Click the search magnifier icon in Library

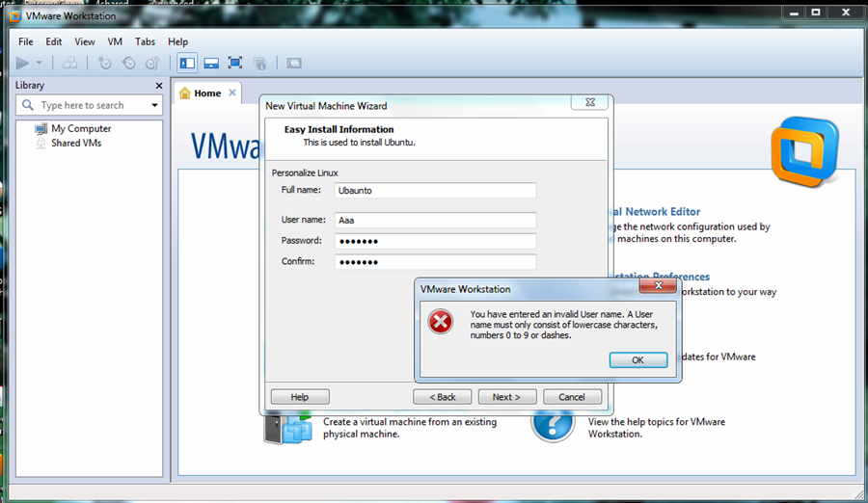(x=28, y=105)
